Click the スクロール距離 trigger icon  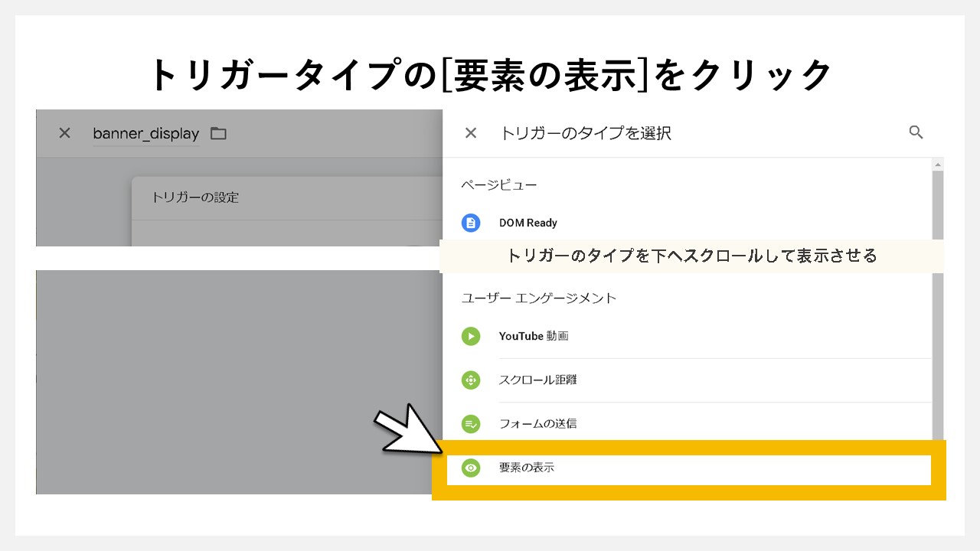coord(471,380)
